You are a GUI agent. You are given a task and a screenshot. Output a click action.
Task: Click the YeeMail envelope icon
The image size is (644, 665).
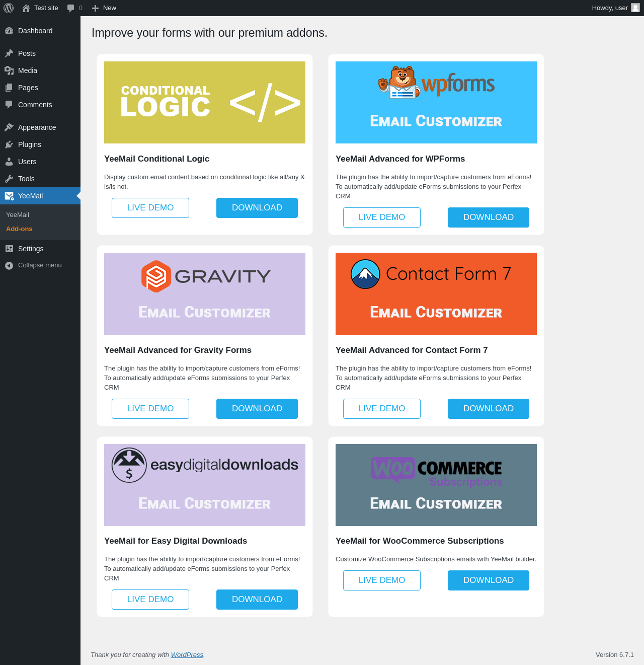point(9,196)
